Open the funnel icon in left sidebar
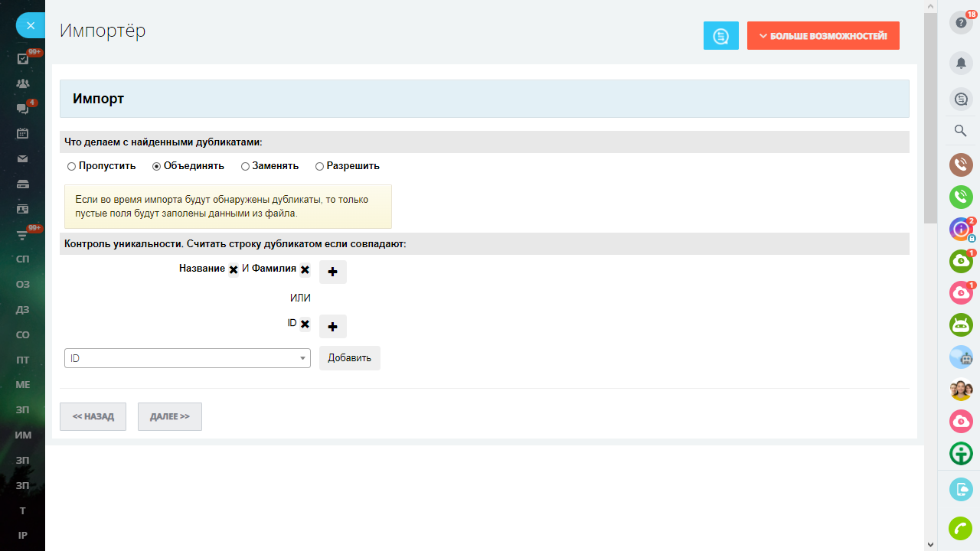 [x=23, y=234]
